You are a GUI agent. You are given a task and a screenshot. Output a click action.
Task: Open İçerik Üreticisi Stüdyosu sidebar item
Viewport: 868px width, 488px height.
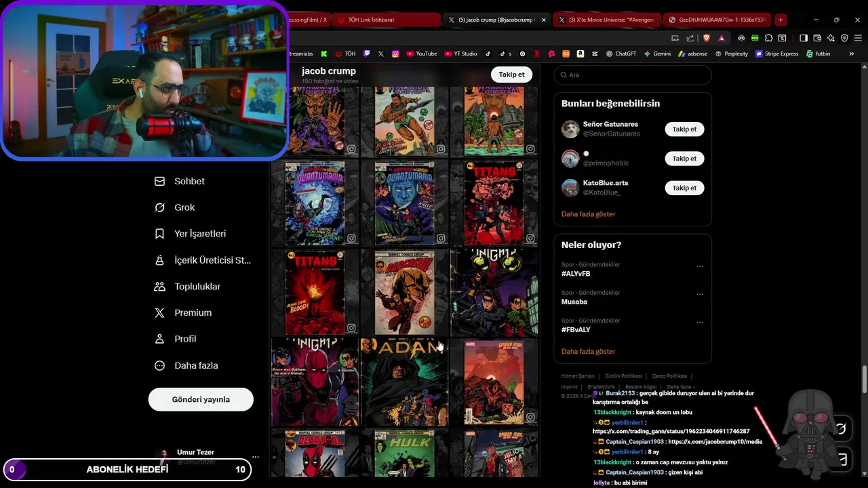(202, 260)
